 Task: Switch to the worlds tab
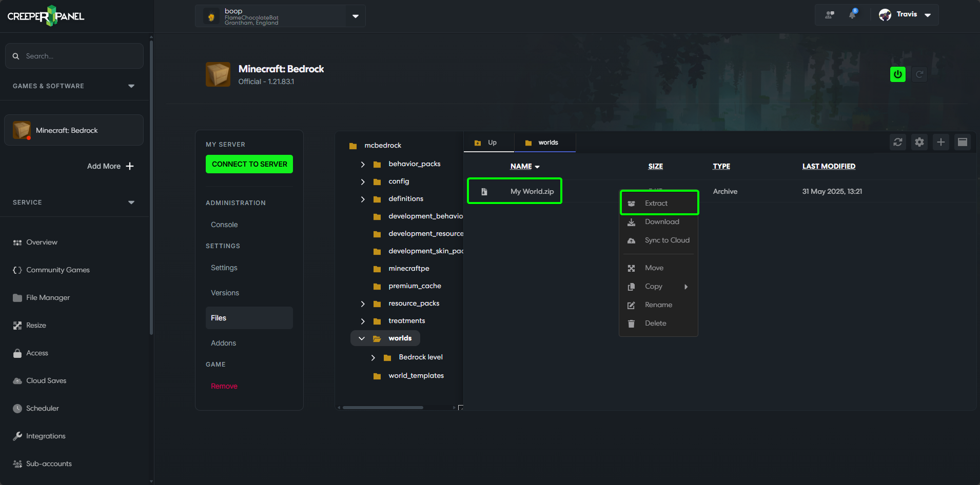[545, 142]
